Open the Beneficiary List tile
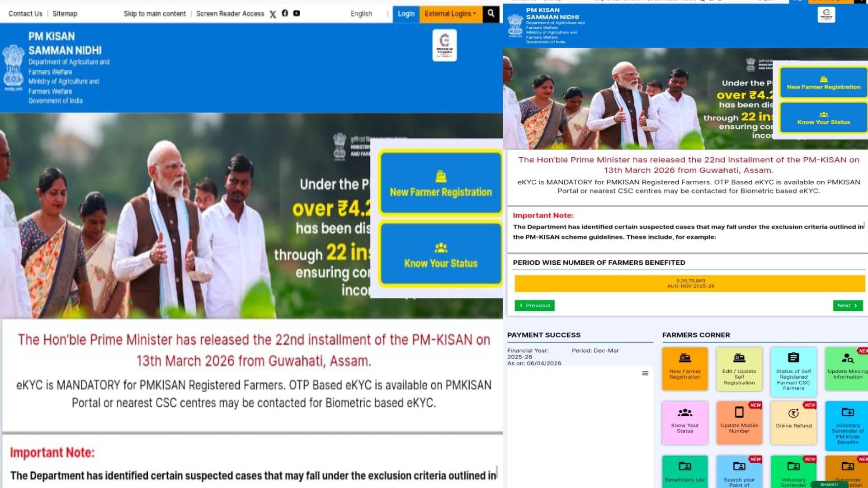 tap(684, 472)
